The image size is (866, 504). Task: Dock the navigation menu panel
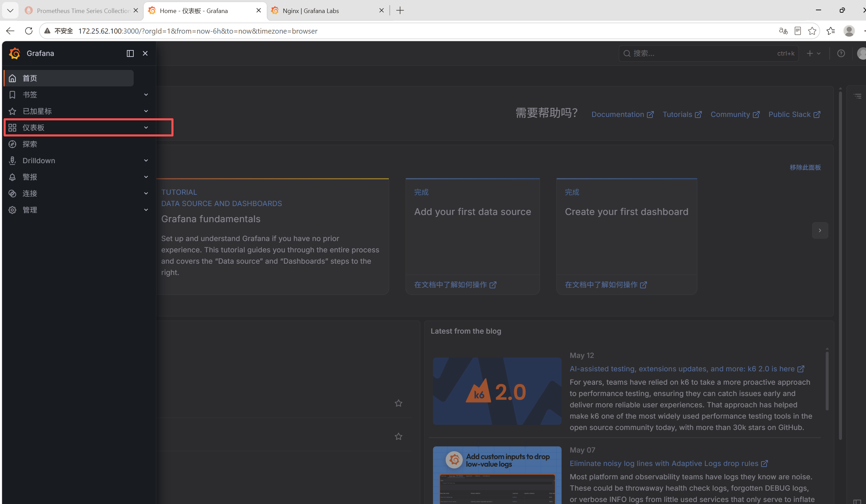pyautogui.click(x=130, y=53)
